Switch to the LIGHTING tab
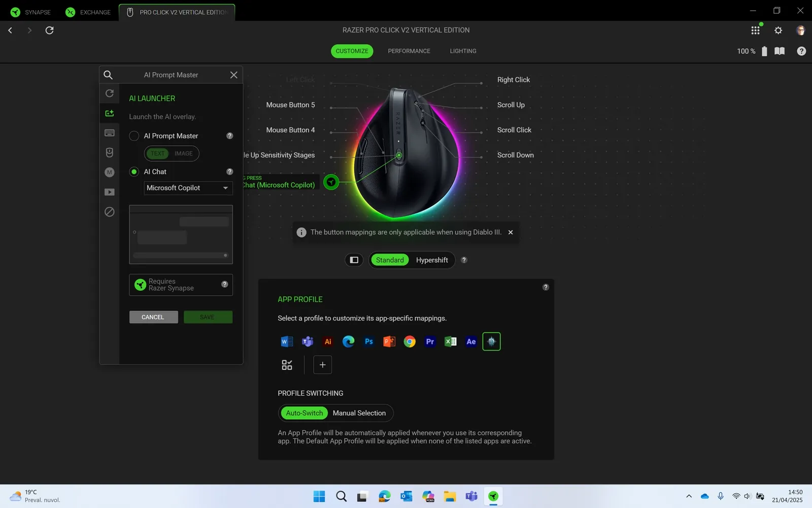Screen dimensions: 812x508 462,51
